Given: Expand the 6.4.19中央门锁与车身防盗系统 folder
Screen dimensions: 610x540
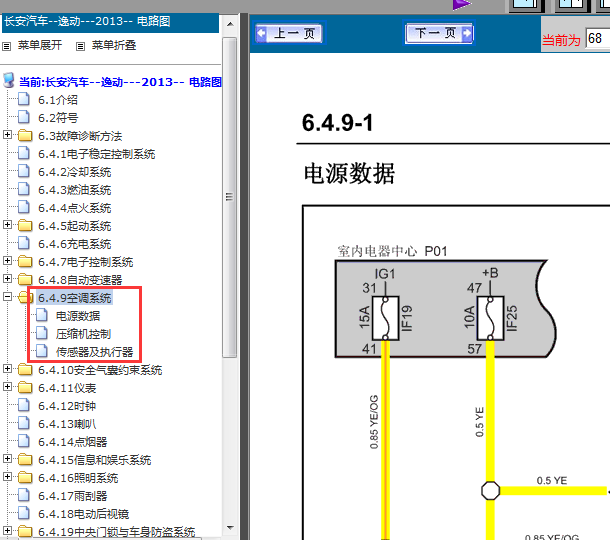Looking at the screenshot, I should (x=7, y=530).
